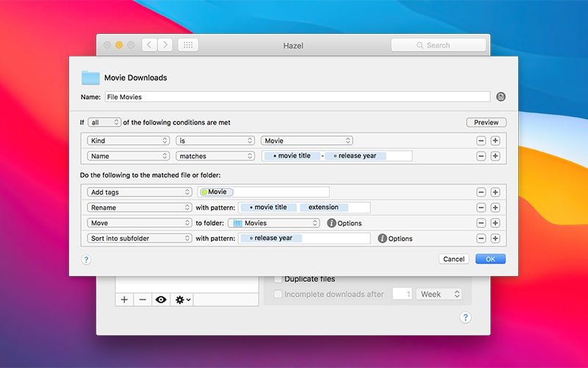Open Options for the Sort into subfolder action
This screenshot has width=588, height=368.
coord(382,238)
